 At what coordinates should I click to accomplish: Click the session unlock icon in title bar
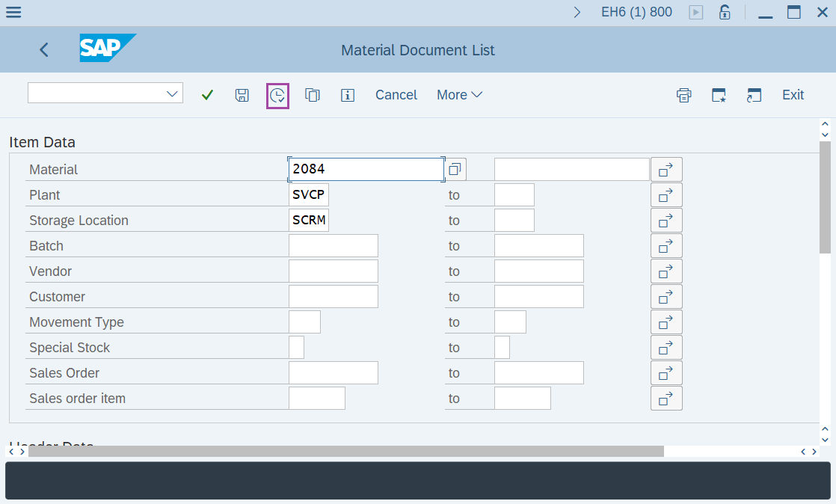click(724, 12)
